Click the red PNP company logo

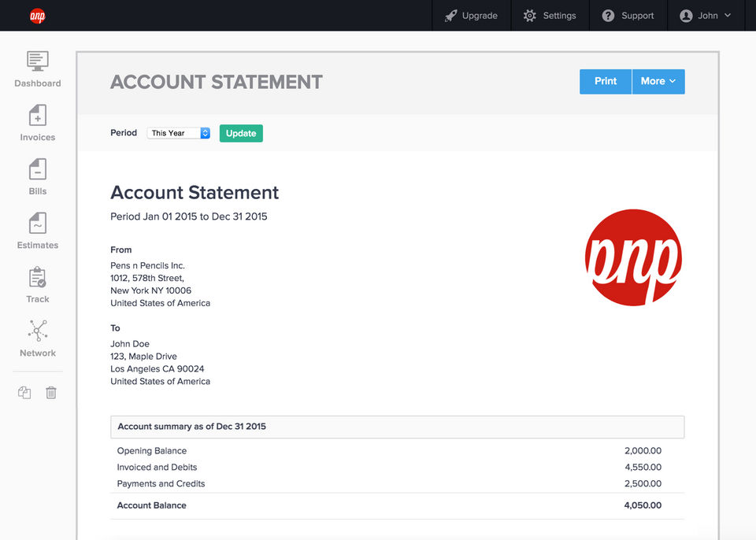633,257
